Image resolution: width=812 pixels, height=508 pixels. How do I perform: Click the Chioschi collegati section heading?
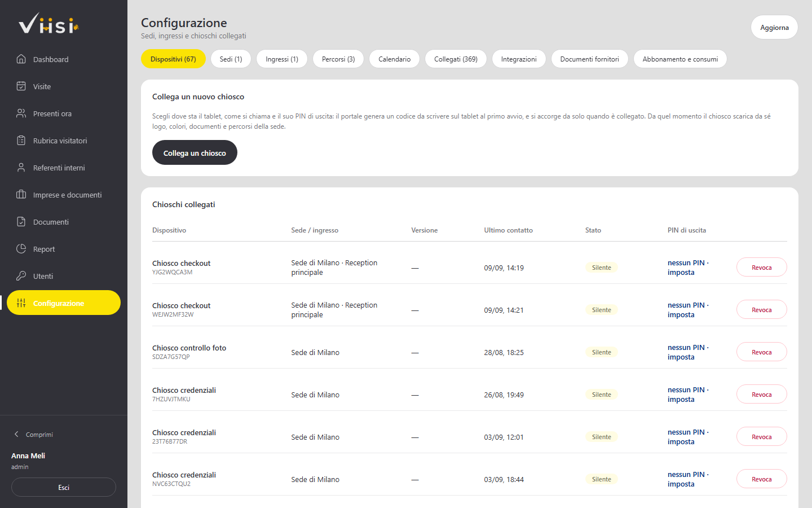[183, 204]
